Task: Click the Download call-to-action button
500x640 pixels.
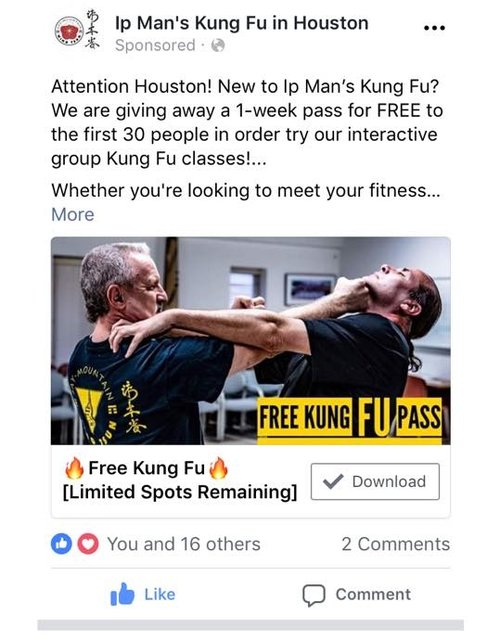Action: pos(375,482)
